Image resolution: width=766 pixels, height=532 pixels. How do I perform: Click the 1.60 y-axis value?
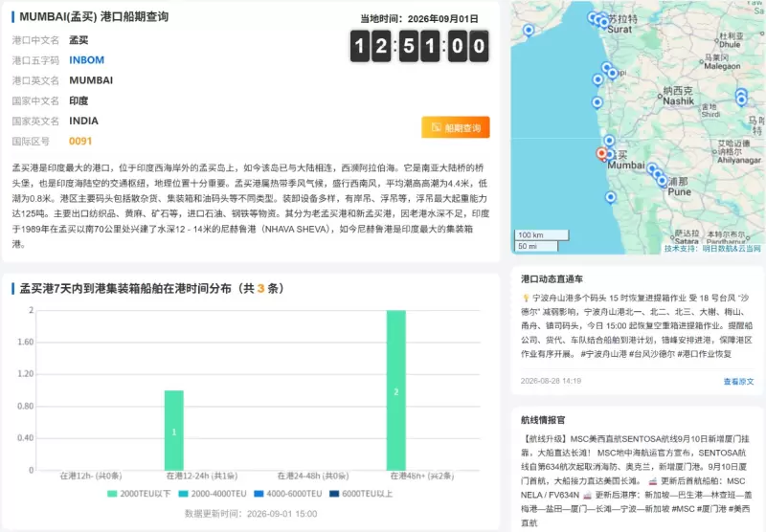[x=26, y=343]
